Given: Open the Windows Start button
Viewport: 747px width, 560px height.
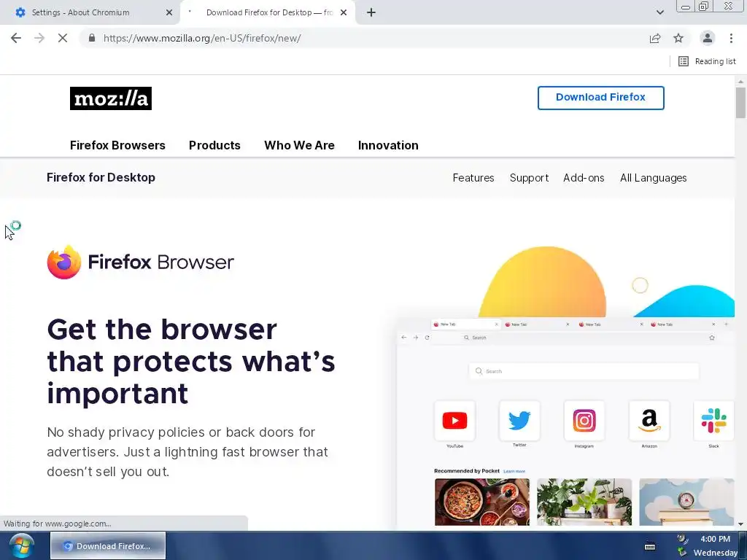Looking at the screenshot, I should click(21, 545).
